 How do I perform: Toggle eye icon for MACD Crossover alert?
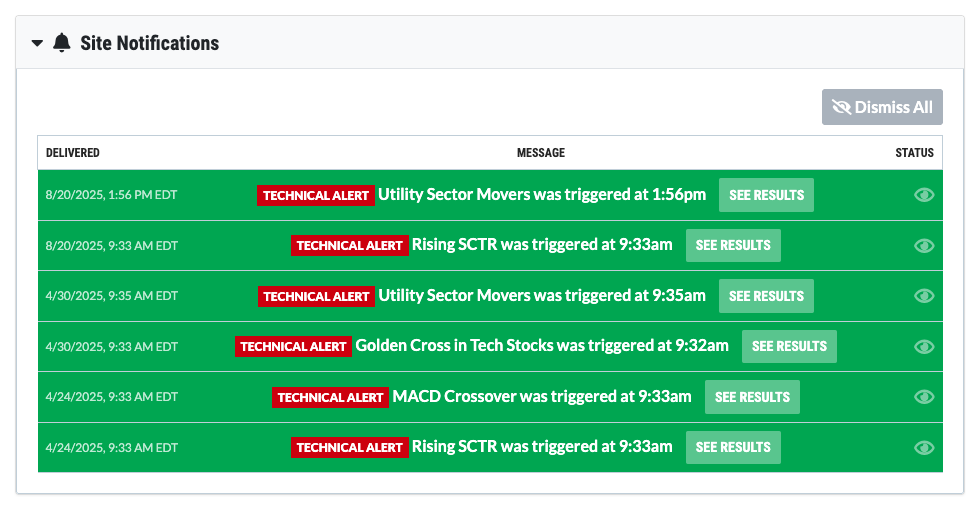point(924,397)
